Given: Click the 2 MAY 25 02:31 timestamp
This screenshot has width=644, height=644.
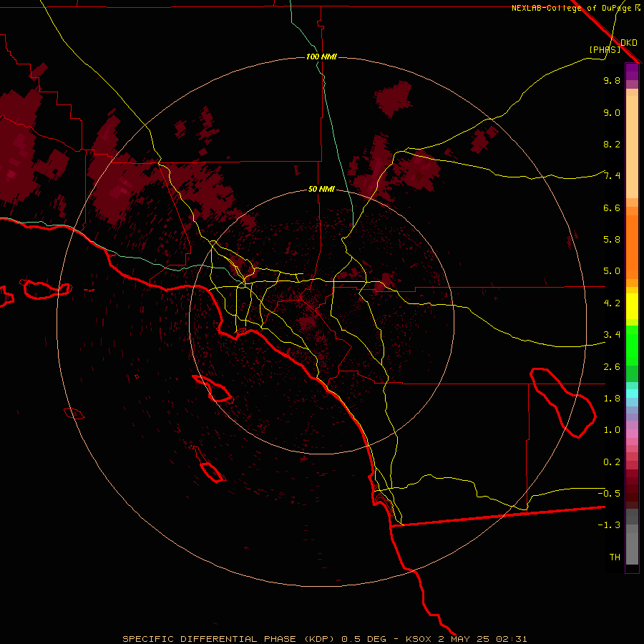Looking at the screenshot, I should [482, 639].
